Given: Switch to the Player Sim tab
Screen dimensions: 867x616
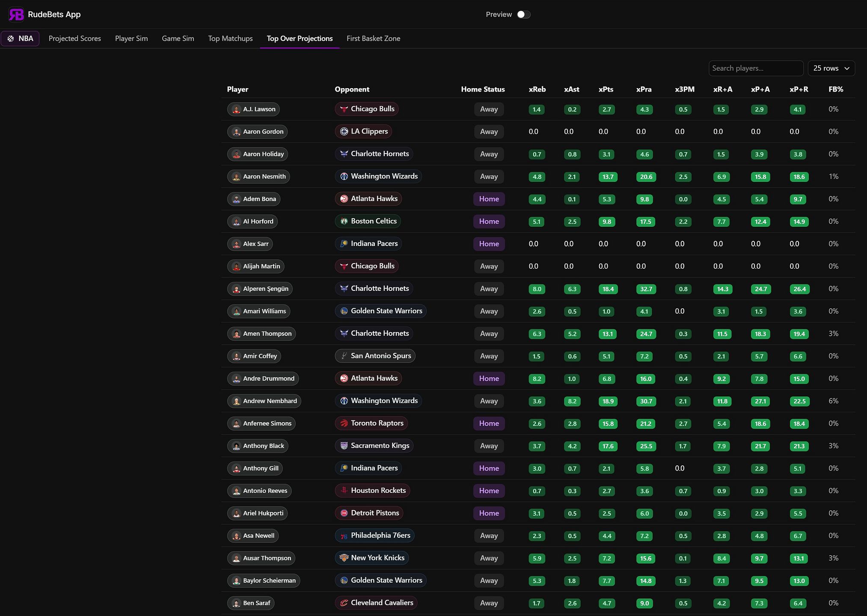Looking at the screenshot, I should coord(131,38).
